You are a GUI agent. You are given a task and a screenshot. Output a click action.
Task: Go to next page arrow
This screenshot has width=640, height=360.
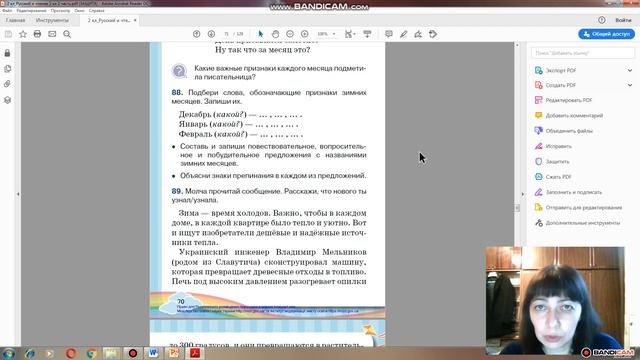click(x=211, y=34)
